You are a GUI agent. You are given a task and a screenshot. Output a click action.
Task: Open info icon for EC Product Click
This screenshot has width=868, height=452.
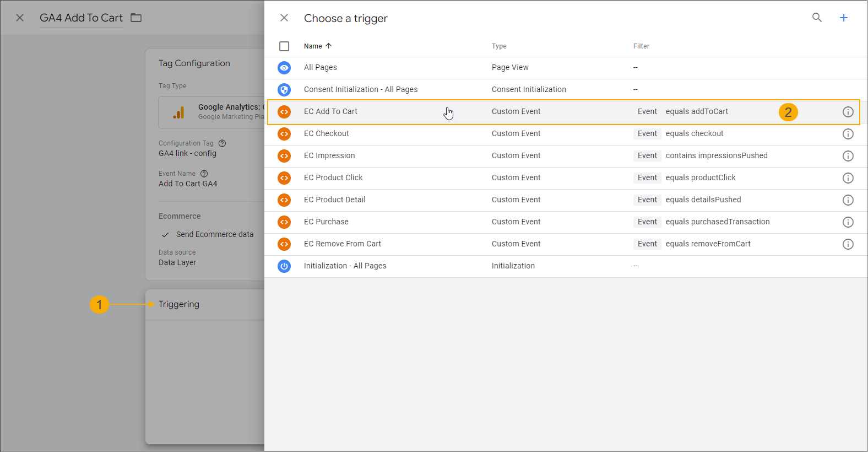[x=848, y=178]
